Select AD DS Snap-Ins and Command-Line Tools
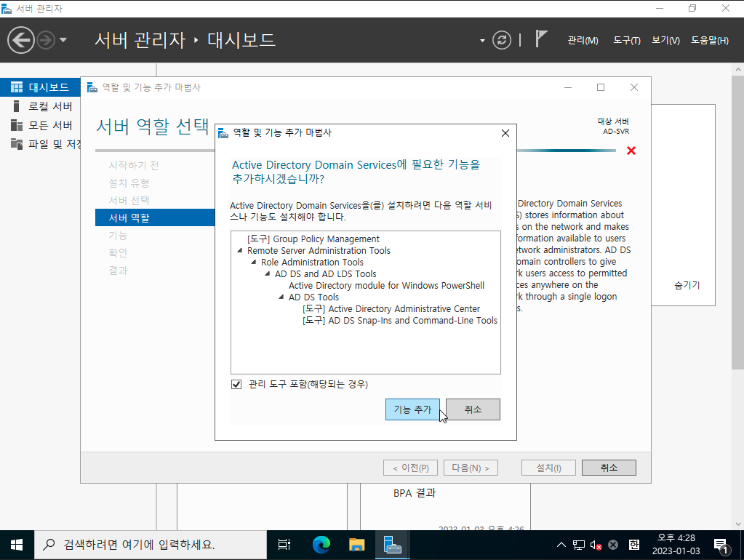Viewport: 744px width, 560px height. (399, 320)
